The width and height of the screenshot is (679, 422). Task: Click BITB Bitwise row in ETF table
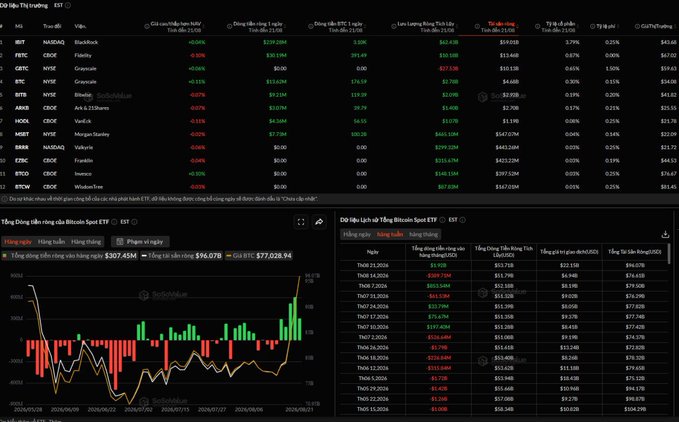point(340,95)
